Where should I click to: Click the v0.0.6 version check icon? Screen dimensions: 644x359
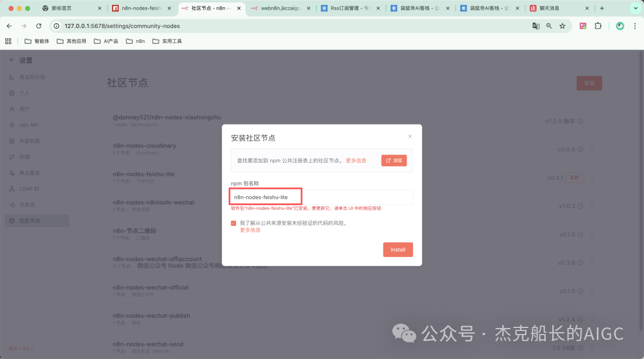pos(580,150)
